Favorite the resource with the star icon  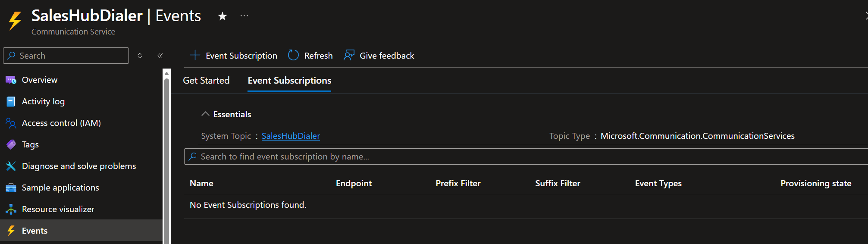pyautogui.click(x=222, y=16)
